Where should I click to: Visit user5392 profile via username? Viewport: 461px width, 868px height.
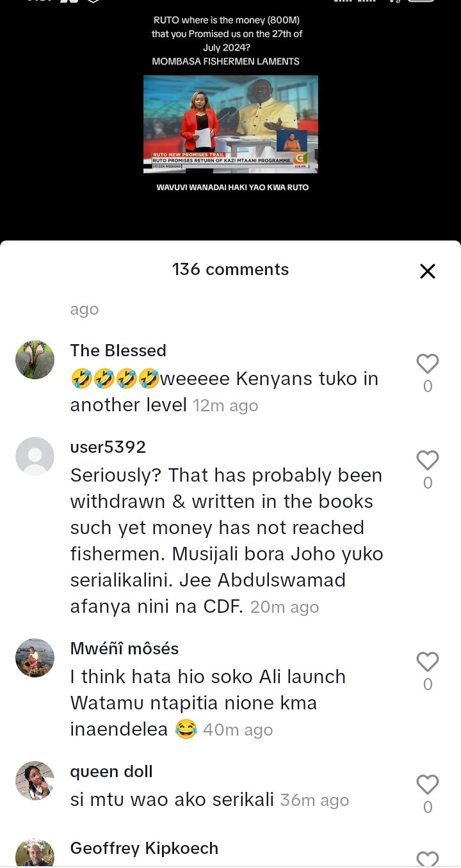pyautogui.click(x=108, y=447)
